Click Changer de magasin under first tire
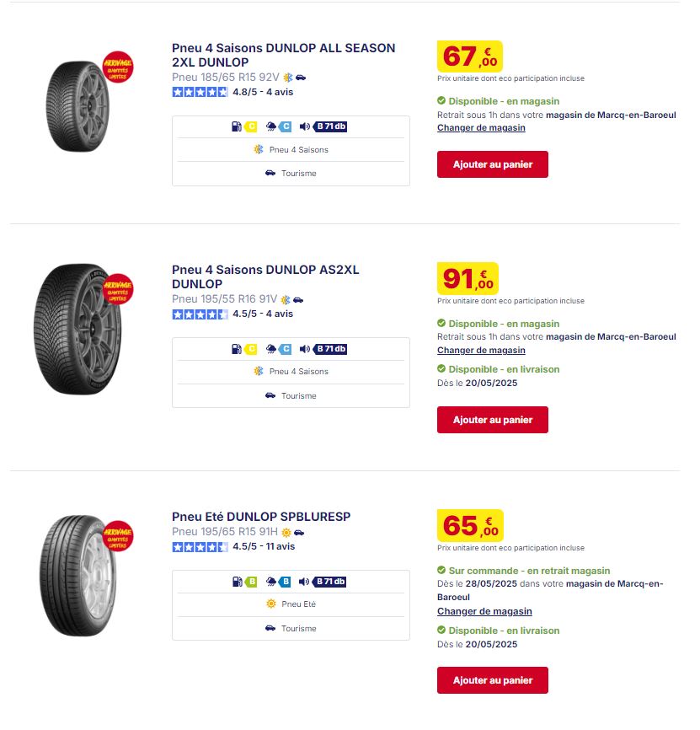This screenshot has height=730, width=700. pyautogui.click(x=481, y=127)
